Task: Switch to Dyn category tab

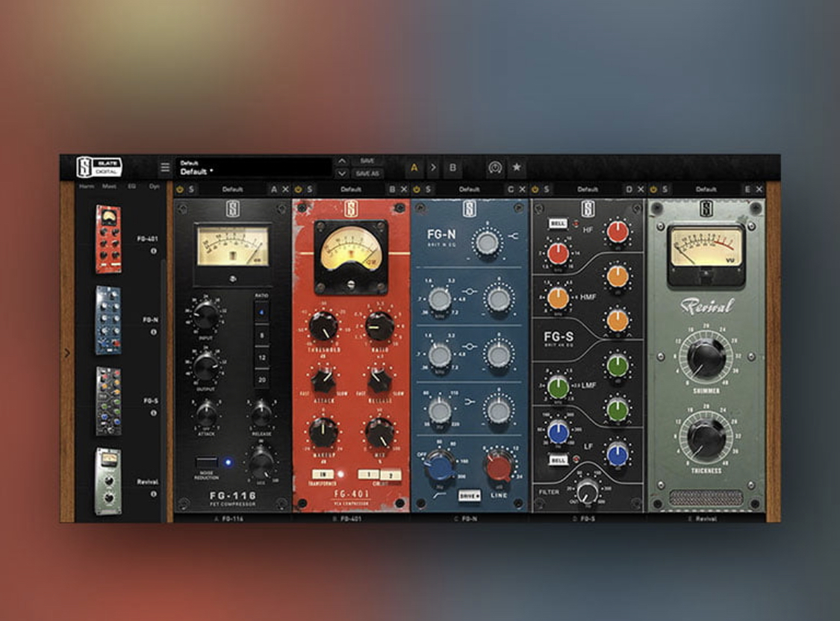Action: [155, 187]
